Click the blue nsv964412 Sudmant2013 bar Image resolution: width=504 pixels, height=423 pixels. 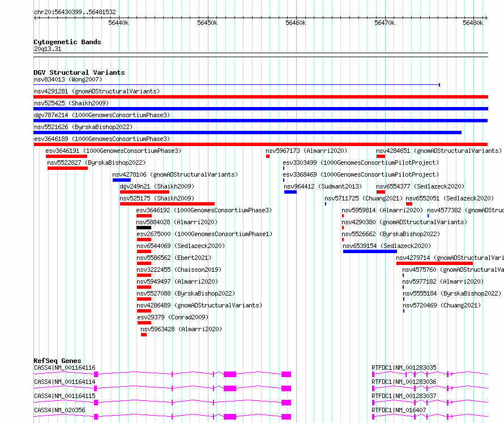[291, 192]
